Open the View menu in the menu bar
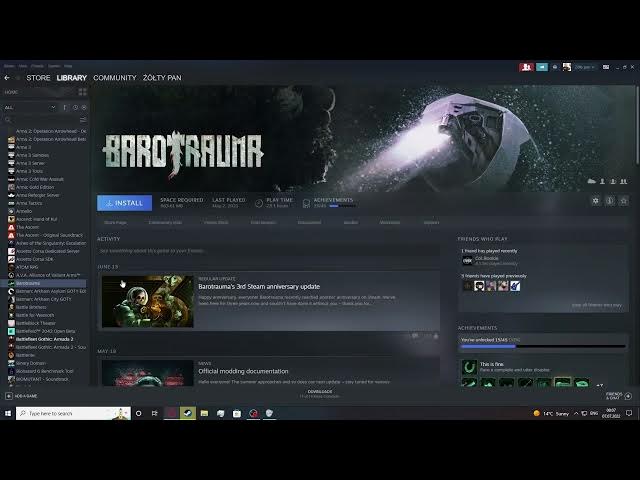Screen dimensions: 640x480 tap(23, 66)
